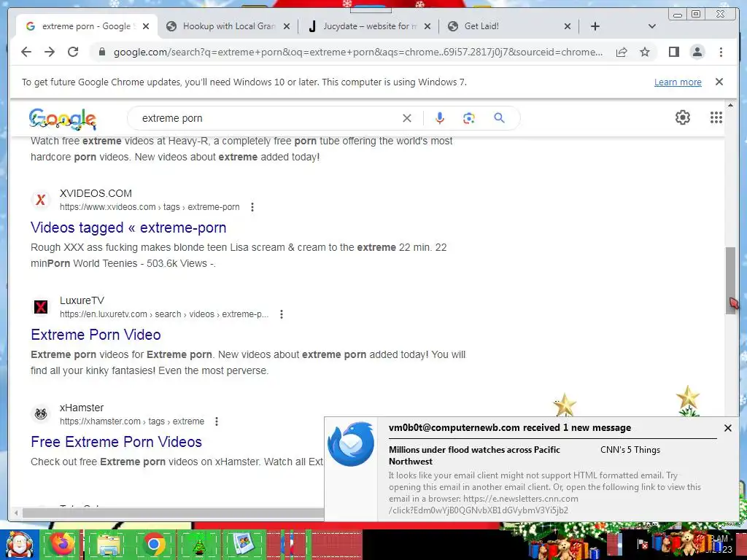Start Google voice search microphone
747x560 pixels.
coord(440,118)
